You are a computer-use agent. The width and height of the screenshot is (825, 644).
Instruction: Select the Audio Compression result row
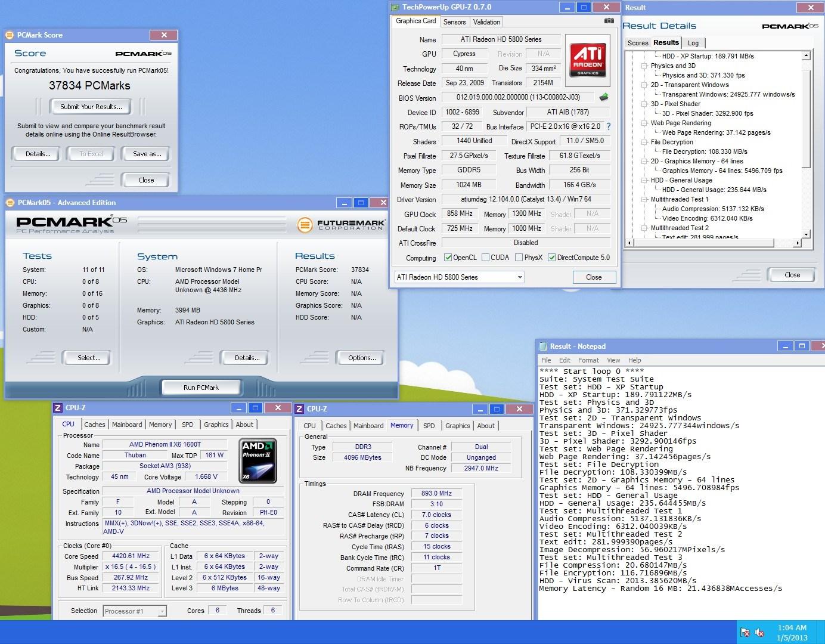click(x=713, y=209)
